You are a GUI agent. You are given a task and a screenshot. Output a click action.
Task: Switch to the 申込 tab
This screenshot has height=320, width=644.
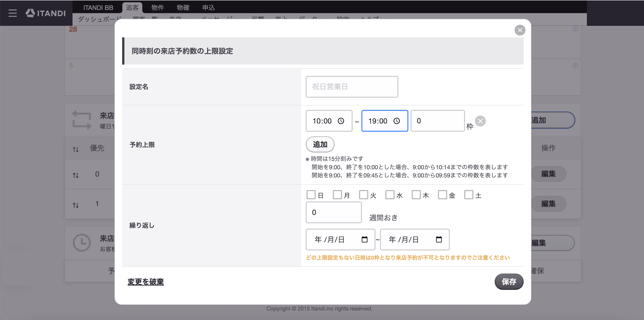pos(208,8)
